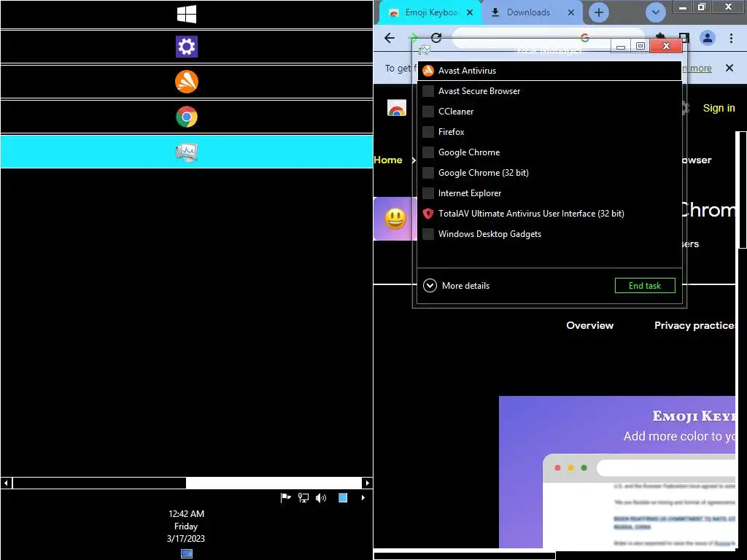Click the taskbar scroll left arrow

[6, 483]
